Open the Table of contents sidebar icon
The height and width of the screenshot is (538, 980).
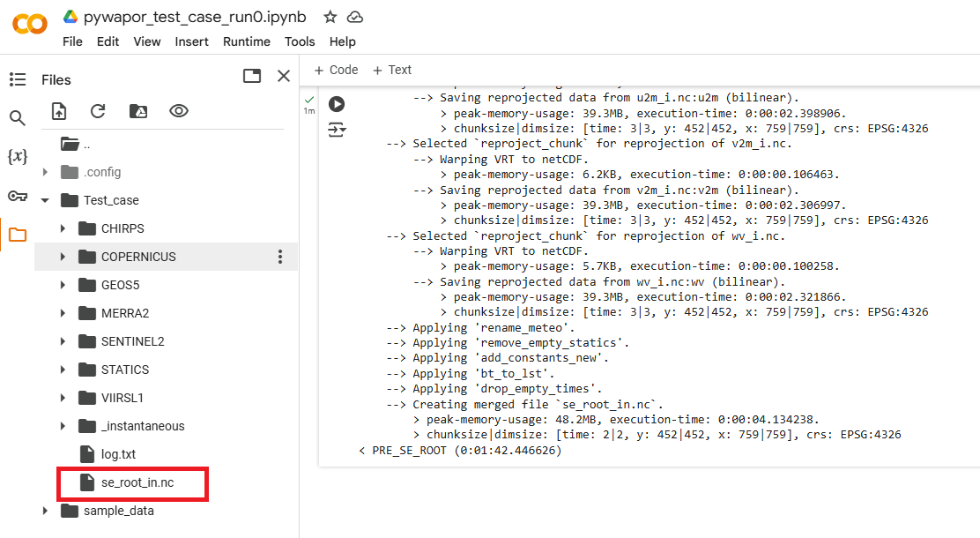[x=18, y=79]
